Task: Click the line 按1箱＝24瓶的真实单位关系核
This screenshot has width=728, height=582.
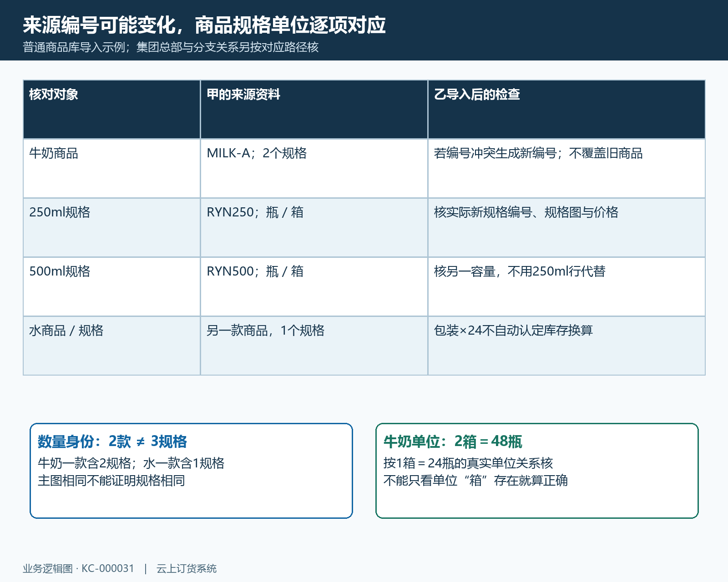Action: tap(468, 463)
